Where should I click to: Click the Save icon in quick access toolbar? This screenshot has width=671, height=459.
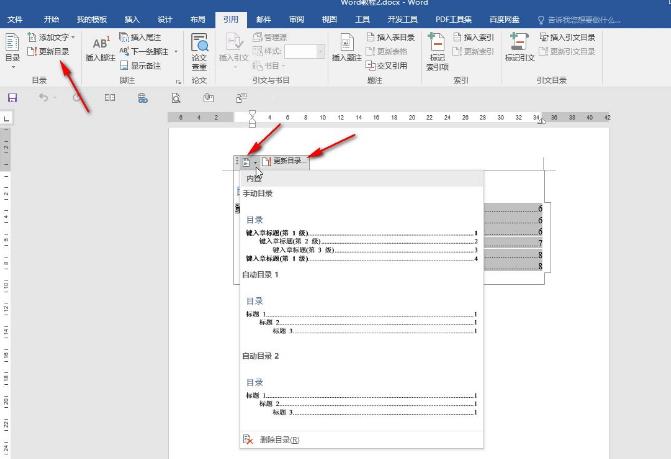pos(12,98)
